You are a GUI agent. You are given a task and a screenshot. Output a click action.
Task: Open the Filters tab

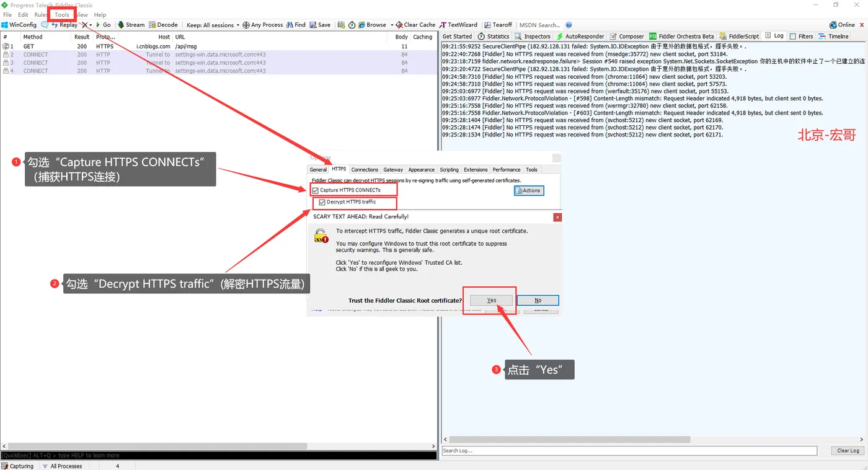(x=801, y=37)
